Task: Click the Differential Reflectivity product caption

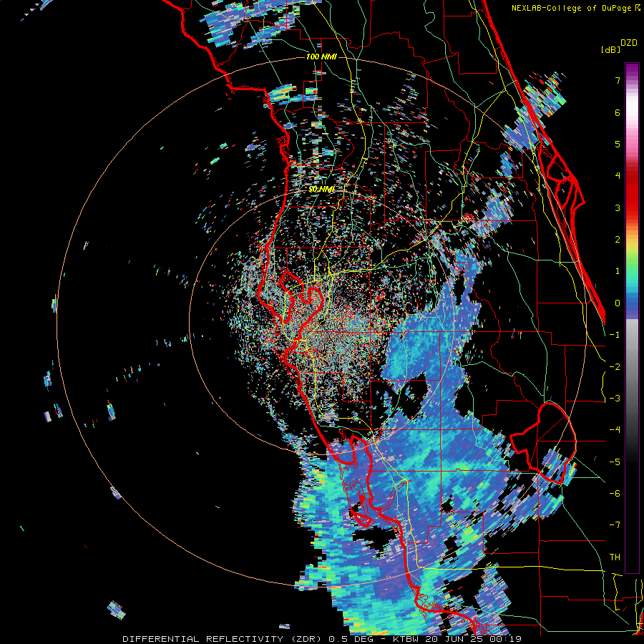Action: click(322, 639)
